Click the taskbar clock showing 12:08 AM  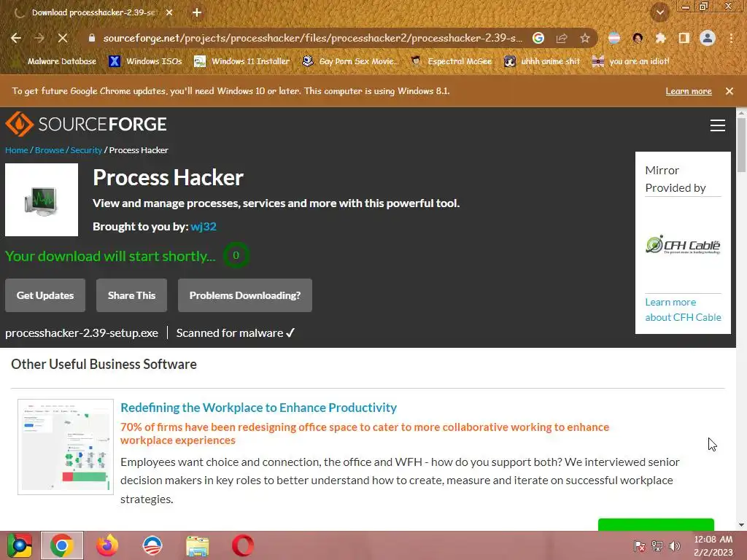click(713, 545)
